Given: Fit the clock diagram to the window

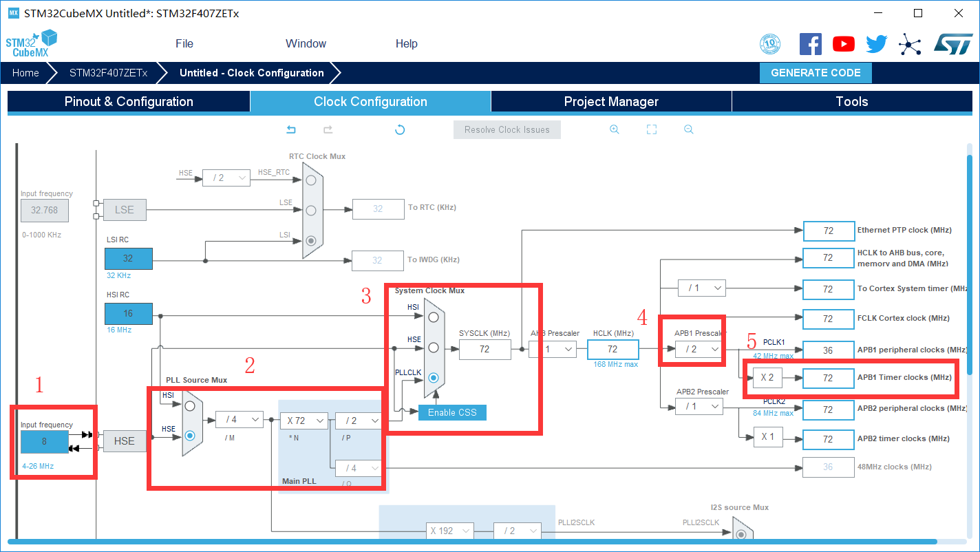Looking at the screenshot, I should (652, 129).
